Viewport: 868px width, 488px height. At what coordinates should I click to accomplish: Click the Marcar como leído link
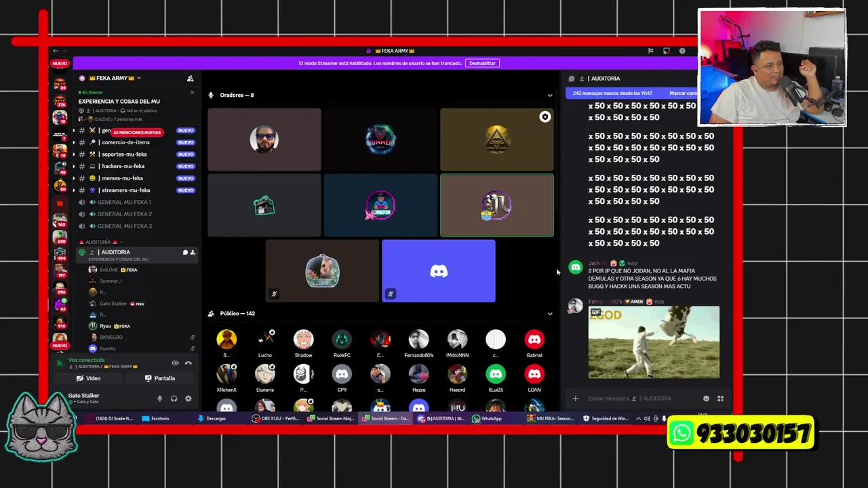(x=684, y=93)
